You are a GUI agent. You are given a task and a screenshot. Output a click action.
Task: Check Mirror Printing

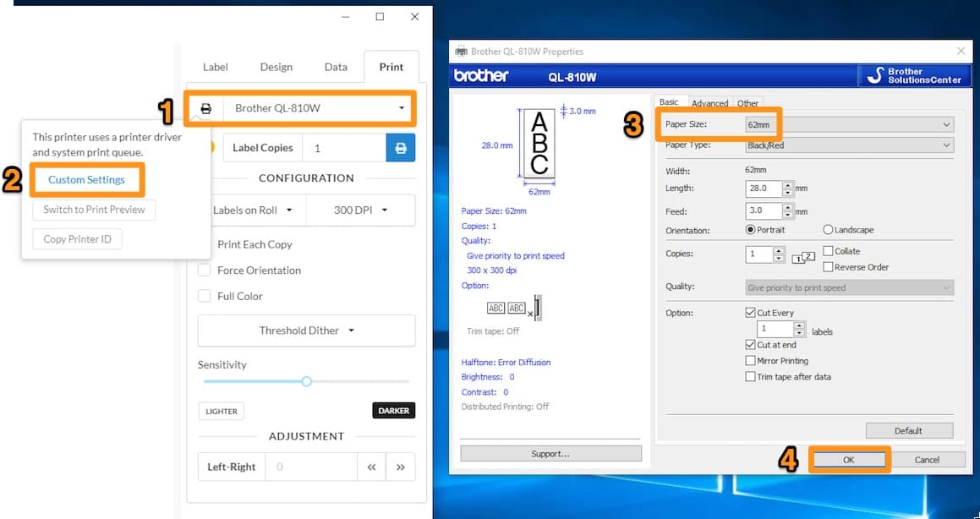coord(750,360)
